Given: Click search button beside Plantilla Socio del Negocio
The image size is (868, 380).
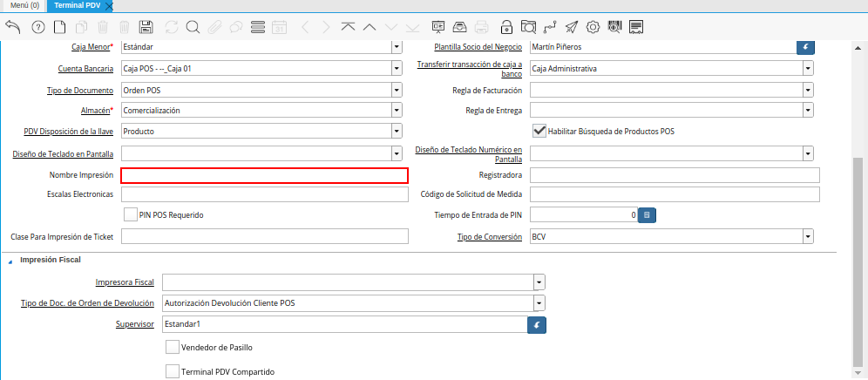Looking at the screenshot, I should [805, 47].
